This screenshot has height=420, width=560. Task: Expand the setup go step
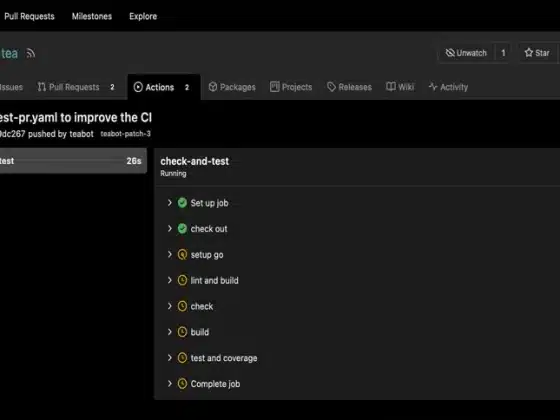[170, 254]
